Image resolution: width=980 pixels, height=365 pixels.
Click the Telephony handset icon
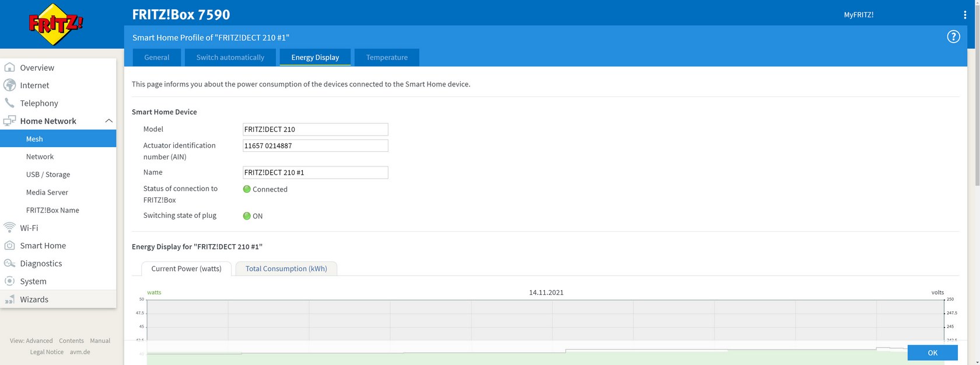coord(9,103)
